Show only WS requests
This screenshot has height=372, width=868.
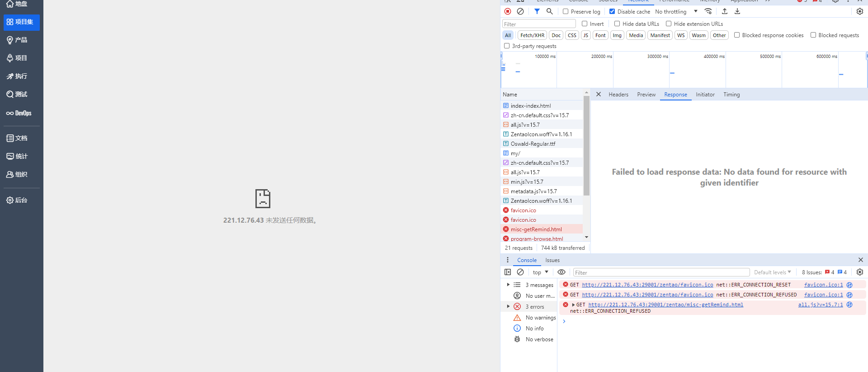click(681, 35)
